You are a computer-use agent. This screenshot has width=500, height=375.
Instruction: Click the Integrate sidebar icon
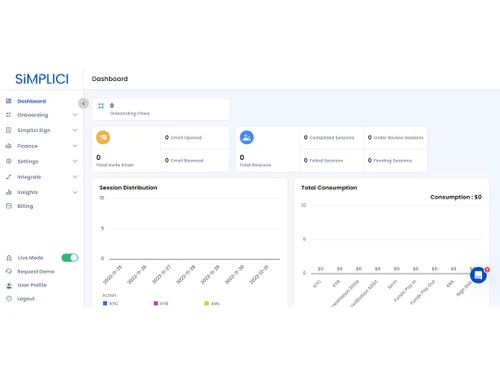click(9, 177)
